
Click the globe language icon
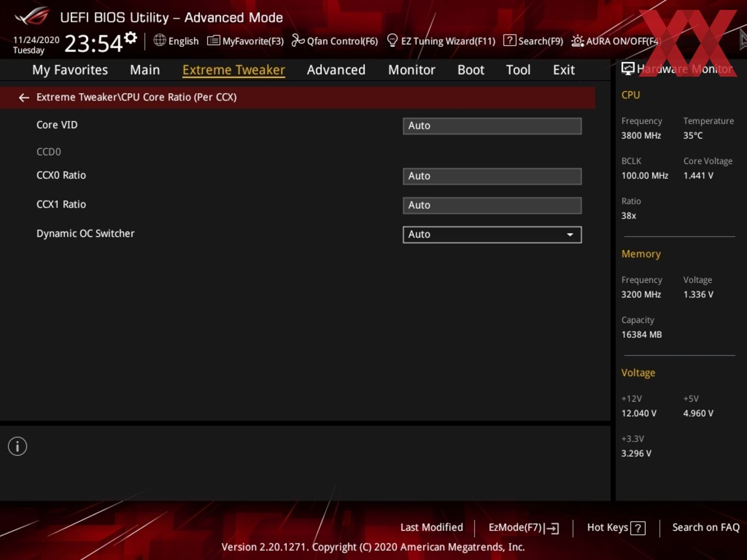(159, 40)
